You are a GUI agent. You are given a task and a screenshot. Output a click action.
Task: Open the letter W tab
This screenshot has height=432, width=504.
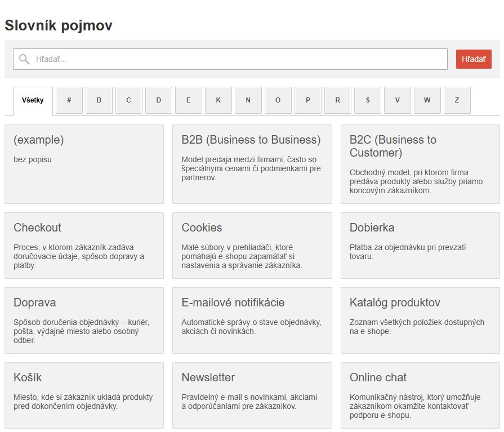427,100
